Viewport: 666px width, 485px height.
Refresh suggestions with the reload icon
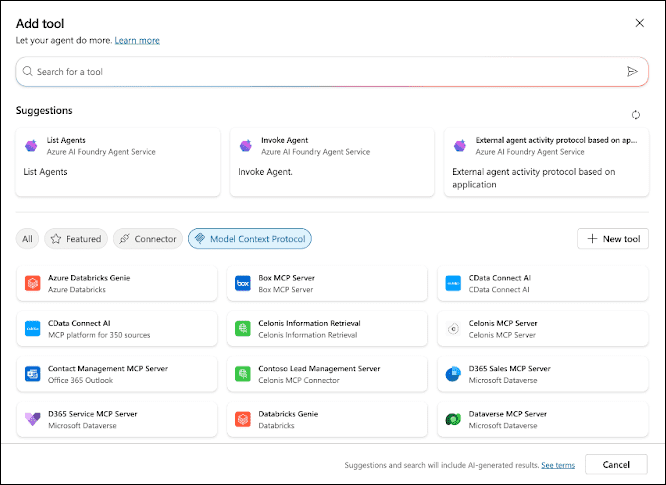point(636,115)
